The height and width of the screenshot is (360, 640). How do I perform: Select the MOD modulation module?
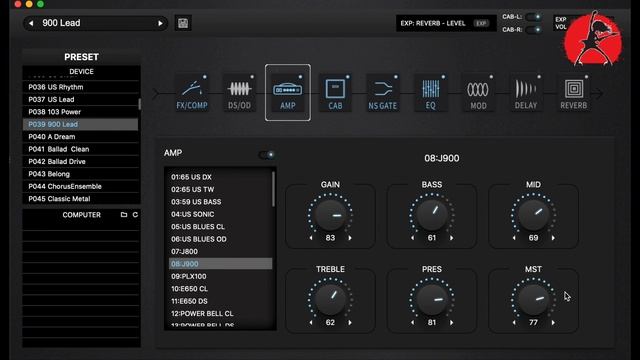click(x=478, y=93)
